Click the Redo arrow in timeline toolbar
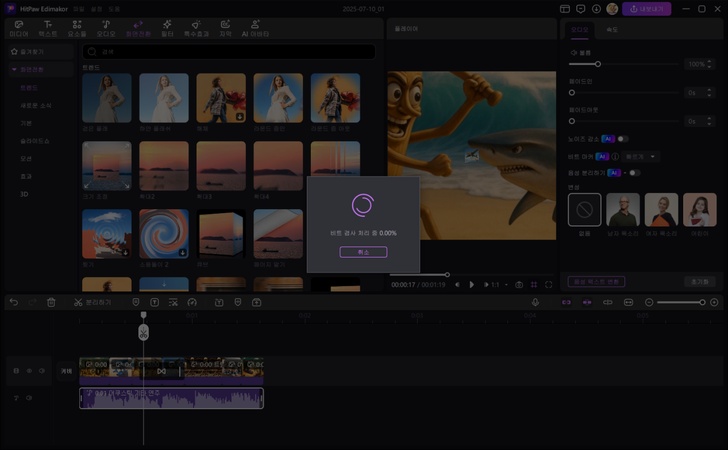 click(32, 302)
